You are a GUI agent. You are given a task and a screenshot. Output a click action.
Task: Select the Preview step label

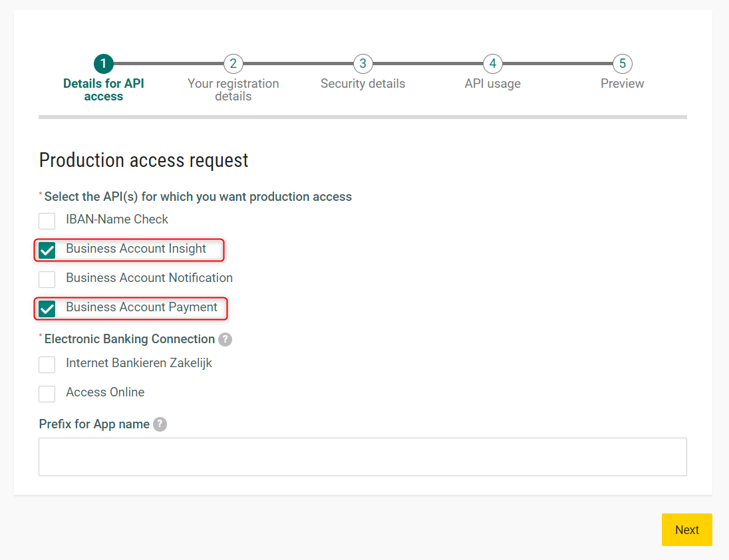(x=622, y=83)
